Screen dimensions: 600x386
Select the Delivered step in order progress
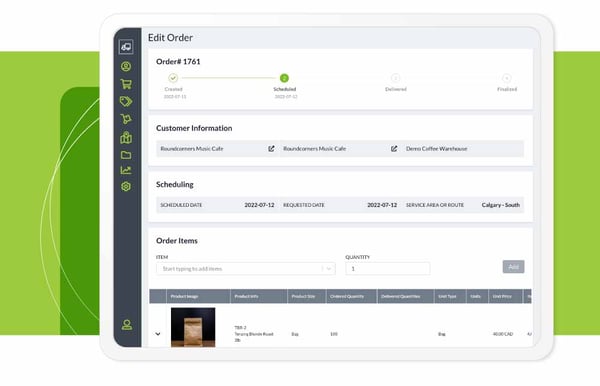396,78
